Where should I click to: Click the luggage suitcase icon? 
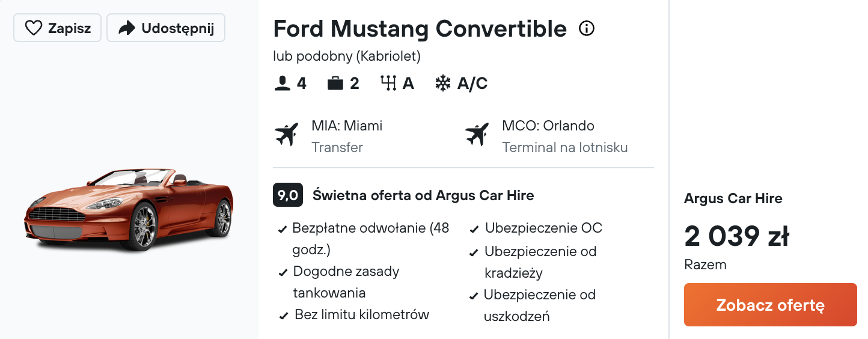tap(335, 84)
